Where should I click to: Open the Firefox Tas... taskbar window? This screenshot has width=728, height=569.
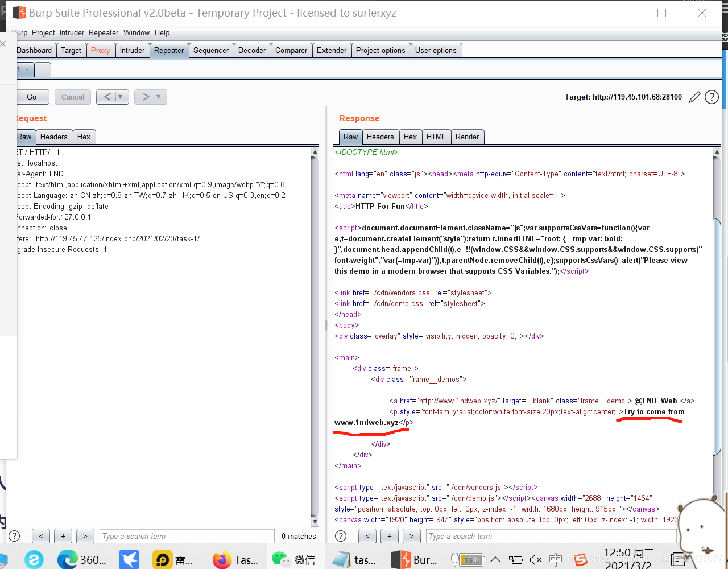pos(235,560)
